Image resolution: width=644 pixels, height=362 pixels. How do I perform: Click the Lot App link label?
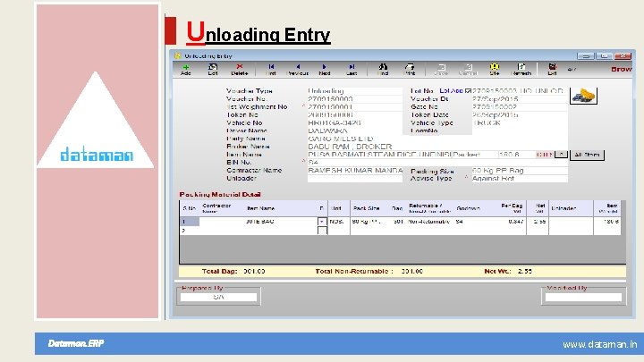point(451,90)
